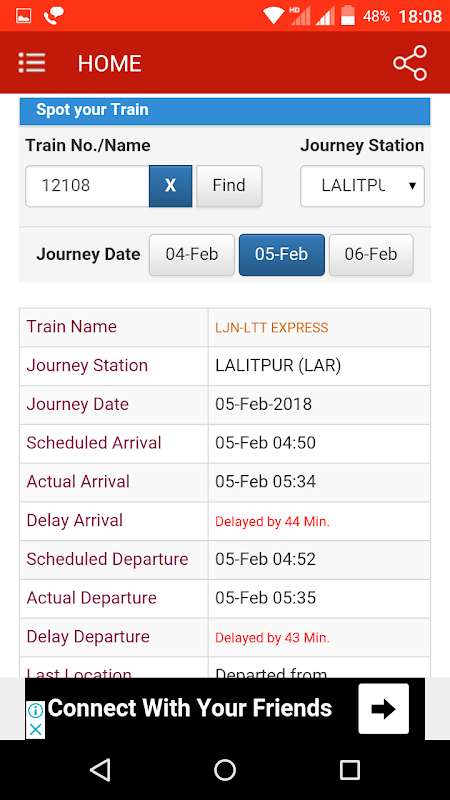Edit the train number input field
Screen dimensions: 450x800
click(x=87, y=186)
